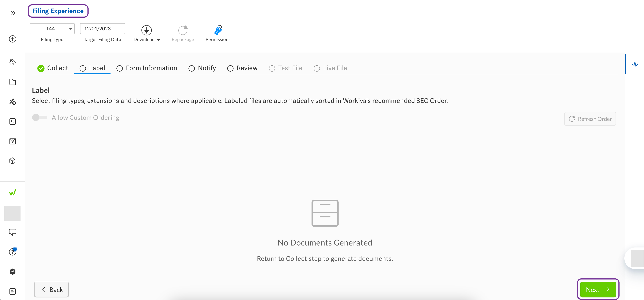Select the Notify step radio button

point(192,68)
